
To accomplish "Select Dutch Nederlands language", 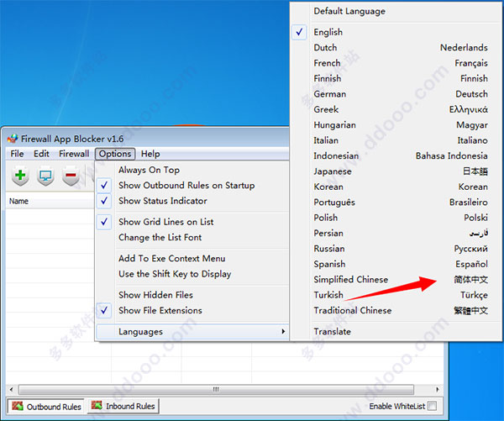I will 396,48.
